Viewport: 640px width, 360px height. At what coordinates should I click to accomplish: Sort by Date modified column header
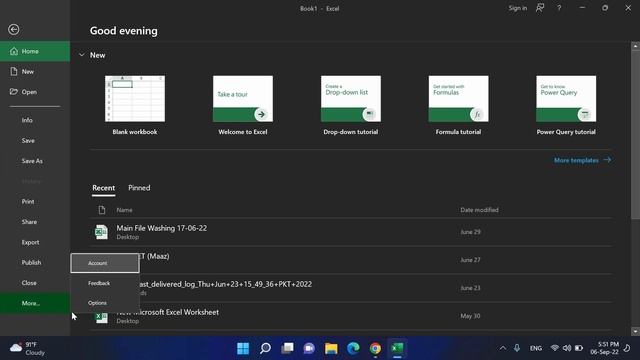click(479, 210)
